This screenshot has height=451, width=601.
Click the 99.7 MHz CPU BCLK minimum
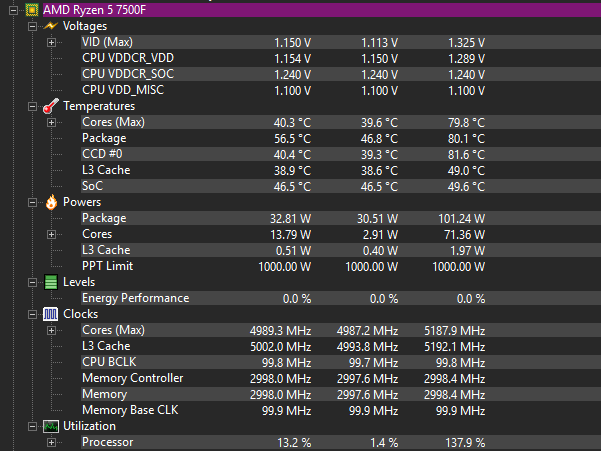pyautogui.click(x=373, y=362)
